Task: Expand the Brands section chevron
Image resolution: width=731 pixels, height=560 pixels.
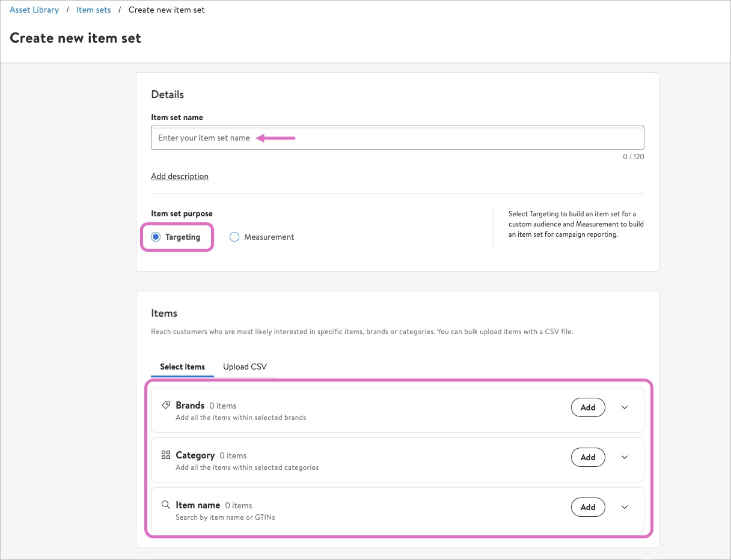Action: click(625, 407)
